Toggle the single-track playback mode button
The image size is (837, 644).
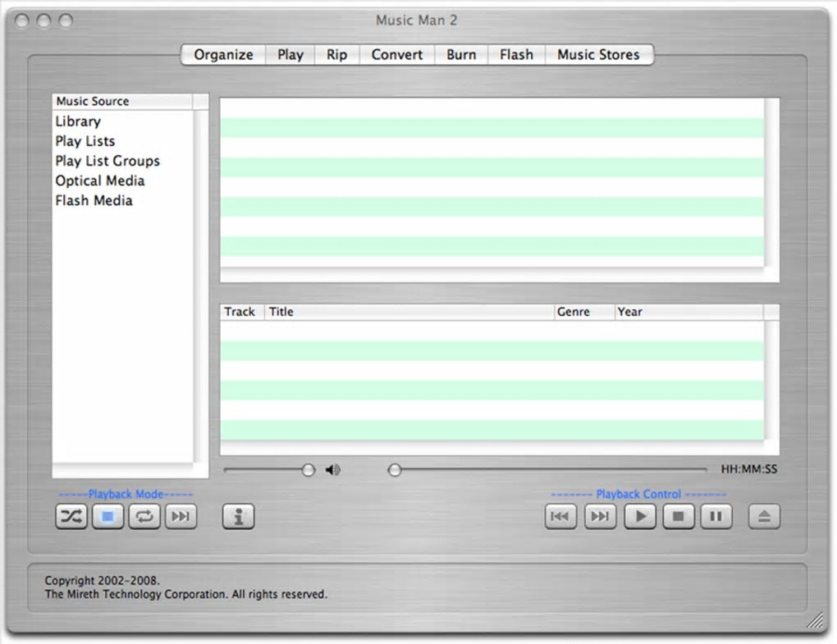[107, 516]
